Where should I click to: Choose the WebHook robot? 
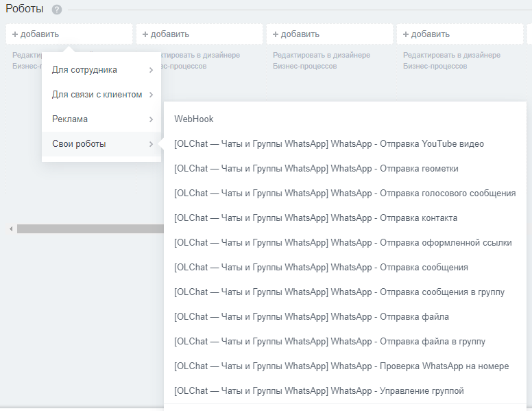tap(345, 119)
